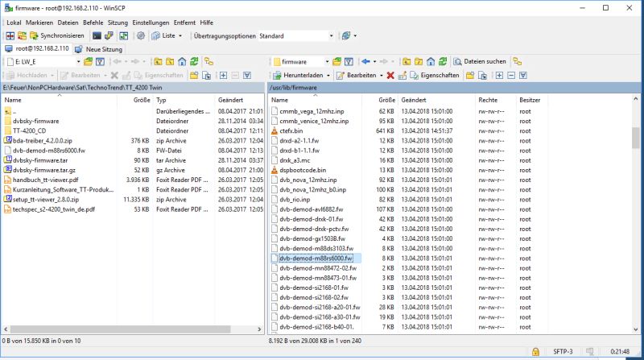The width and height of the screenshot is (644, 360).
Task: Click the remote panel vertical scrollbar thumb
Action: coord(636,138)
